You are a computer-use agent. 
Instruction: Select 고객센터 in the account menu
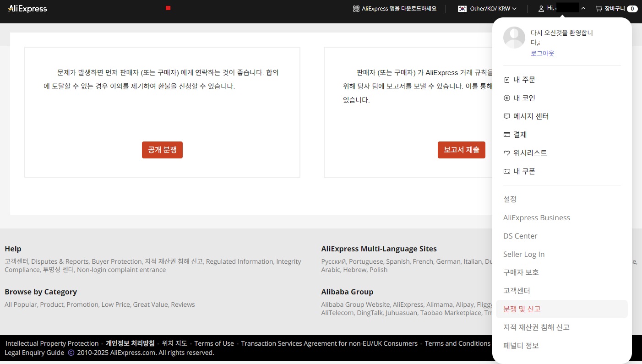517,291
